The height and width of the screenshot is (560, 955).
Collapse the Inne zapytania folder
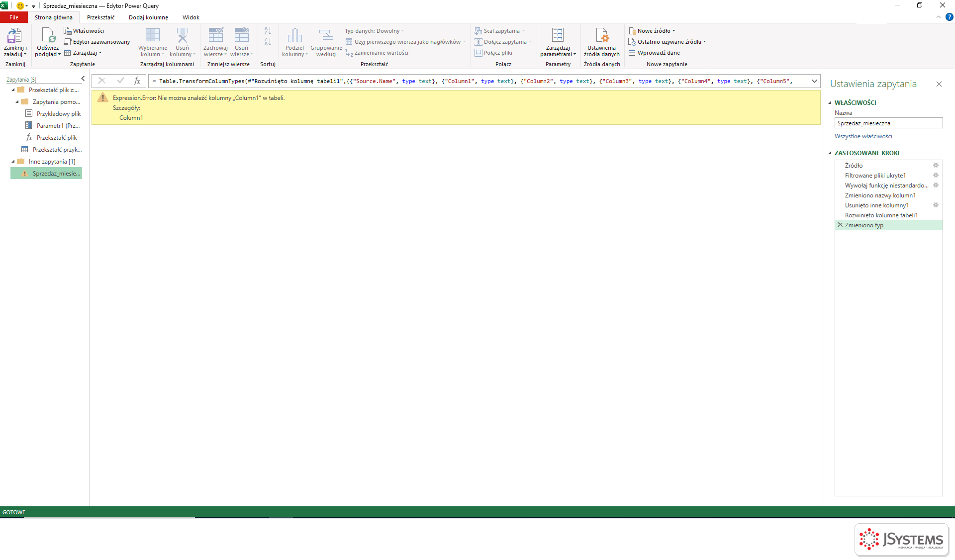(x=13, y=162)
